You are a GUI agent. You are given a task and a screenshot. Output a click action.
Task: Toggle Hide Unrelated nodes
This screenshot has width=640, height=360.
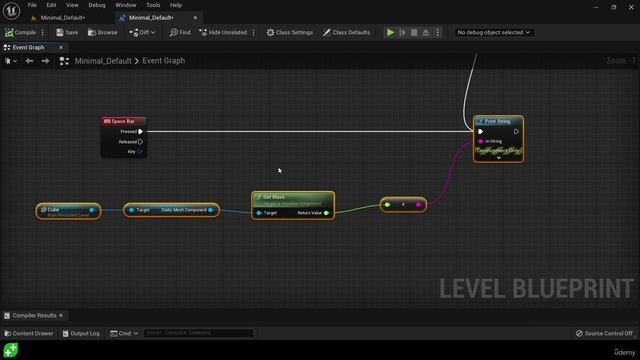(x=223, y=32)
